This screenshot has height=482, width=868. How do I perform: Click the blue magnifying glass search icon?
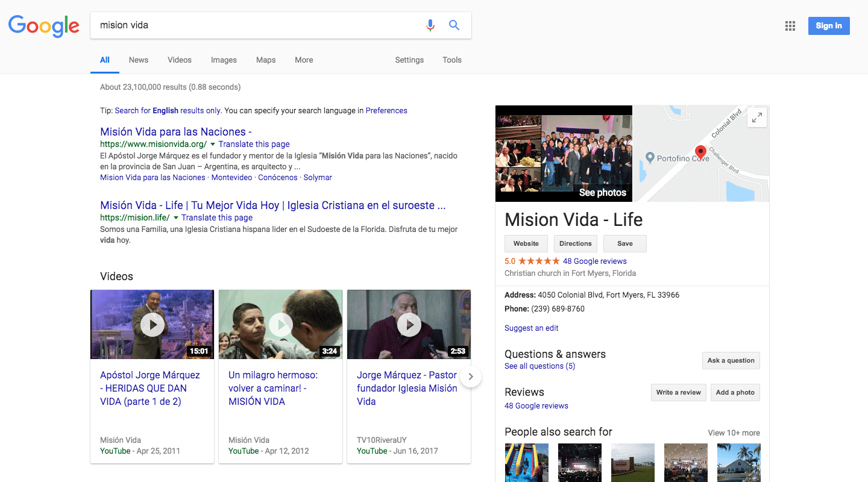(454, 25)
